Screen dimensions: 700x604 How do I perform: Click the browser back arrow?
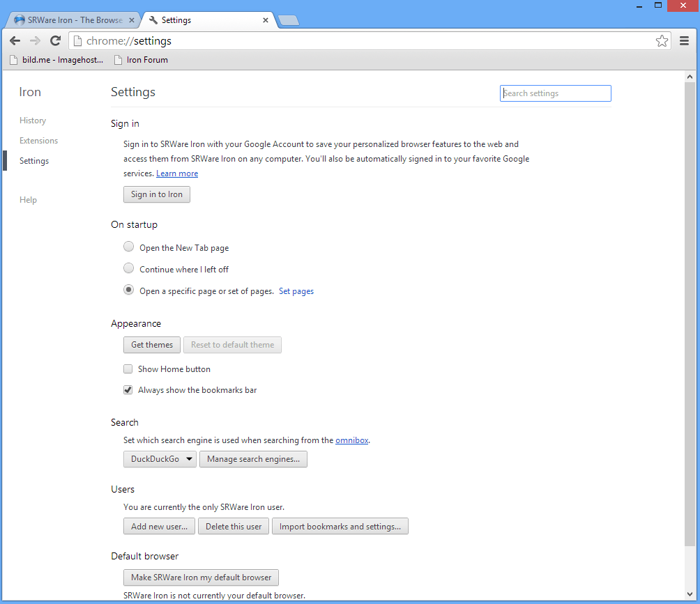click(x=15, y=41)
